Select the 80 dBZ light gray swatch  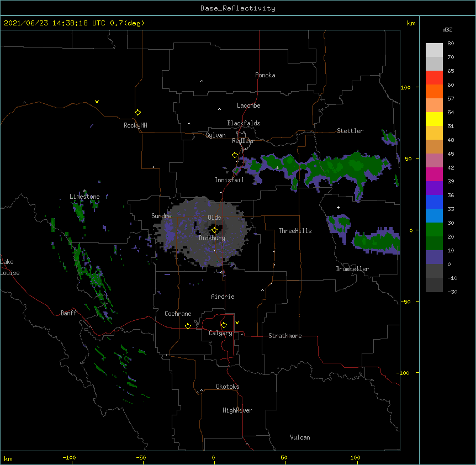pyautogui.click(x=434, y=50)
